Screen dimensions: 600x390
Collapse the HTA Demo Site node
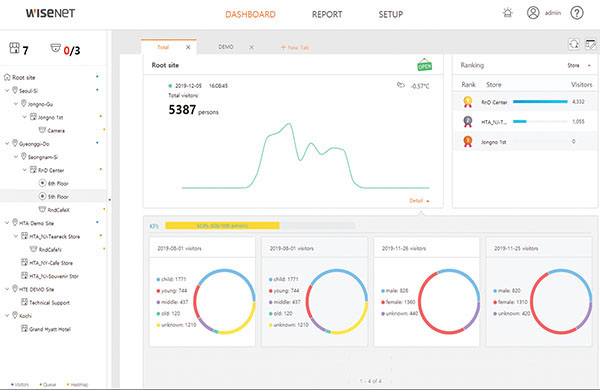tap(7, 223)
